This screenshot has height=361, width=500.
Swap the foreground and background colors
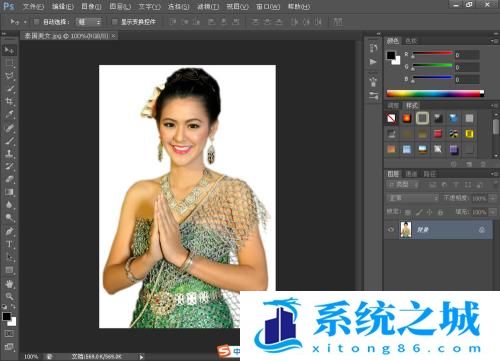[13, 306]
